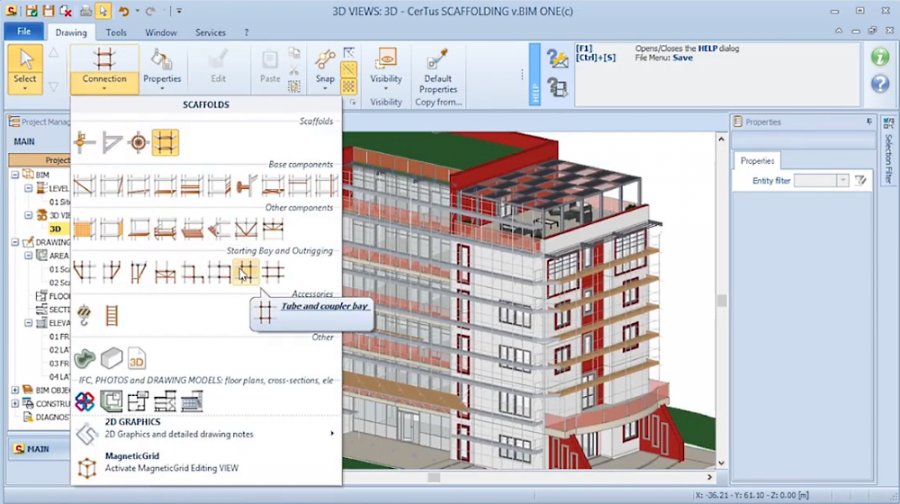Choose the grey solid block icon under Other
The width and height of the screenshot is (900, 504).
pos(111,358)
